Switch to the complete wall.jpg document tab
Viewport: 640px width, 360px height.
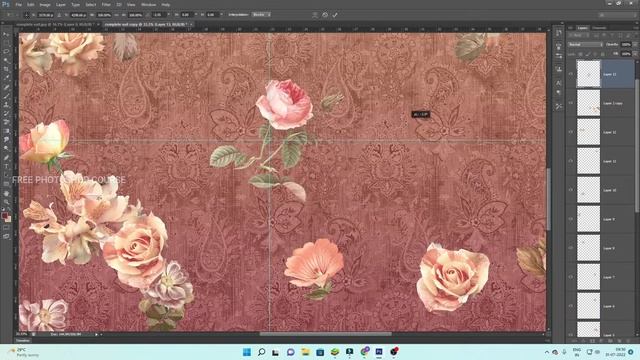[x=55, y=24]
